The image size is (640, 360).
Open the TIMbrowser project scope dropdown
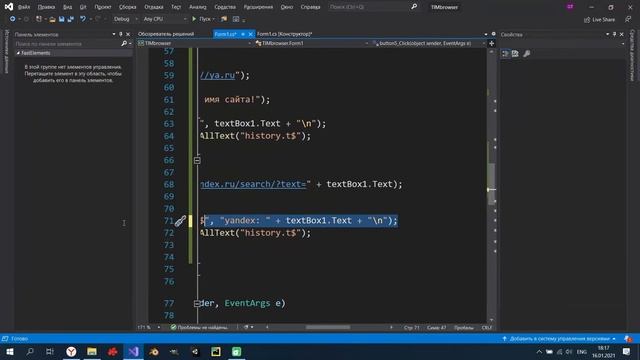tap(194, 43)
